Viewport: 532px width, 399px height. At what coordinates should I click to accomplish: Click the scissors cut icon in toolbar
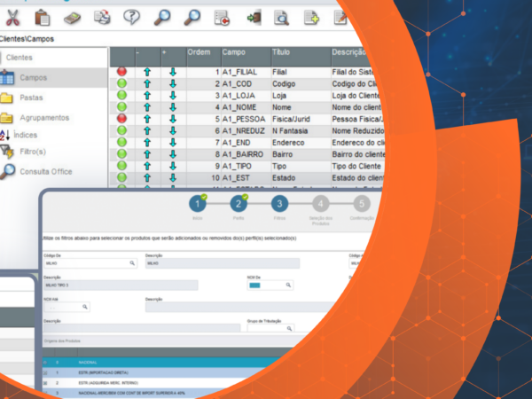click(14, 17)
